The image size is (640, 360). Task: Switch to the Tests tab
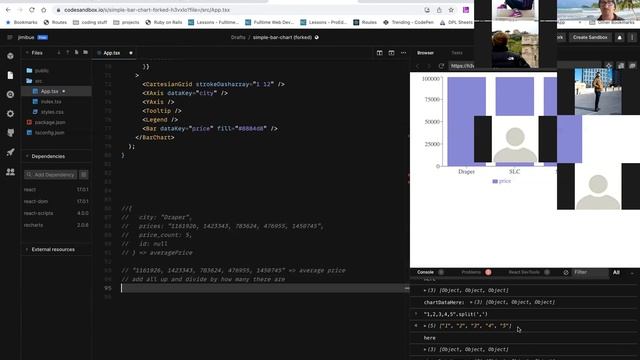(457, 53)
